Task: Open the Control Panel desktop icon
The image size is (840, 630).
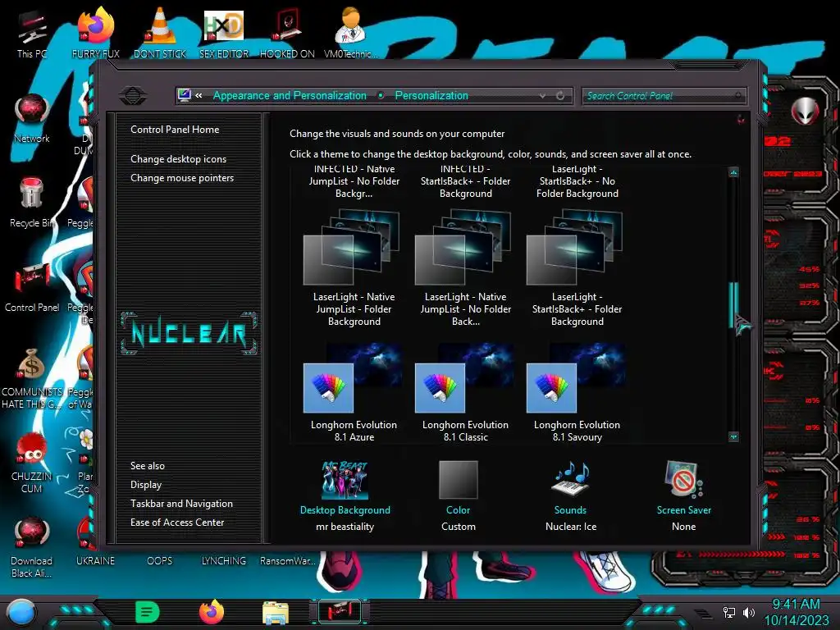Action: coord(32,287)
